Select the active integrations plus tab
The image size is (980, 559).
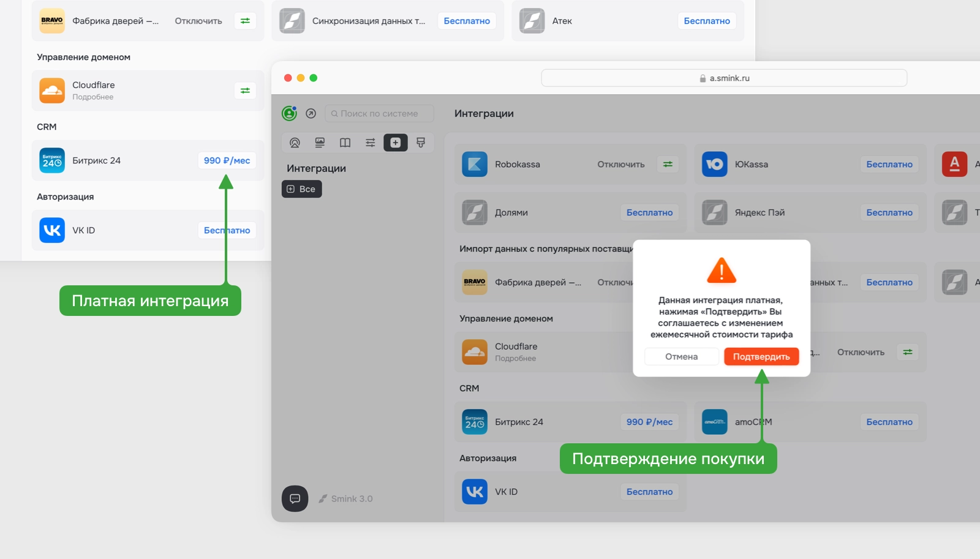click(x=396, y=143)
